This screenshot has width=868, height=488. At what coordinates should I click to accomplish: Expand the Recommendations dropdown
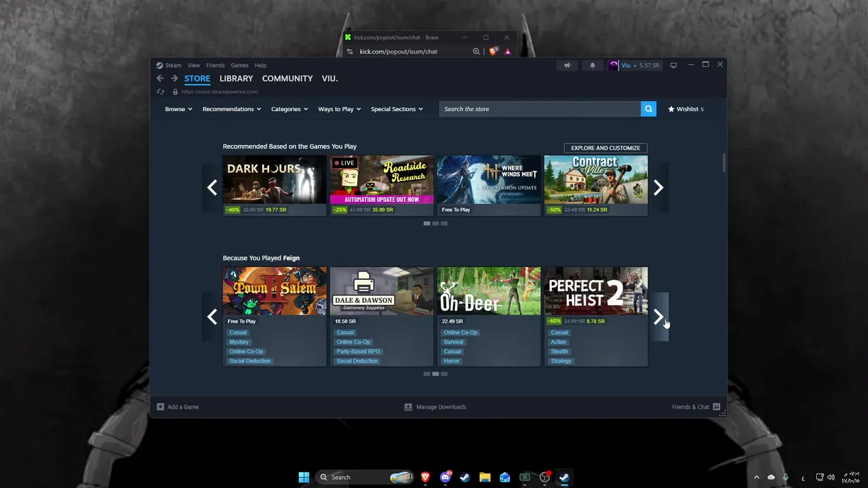(x=232, y=108)
